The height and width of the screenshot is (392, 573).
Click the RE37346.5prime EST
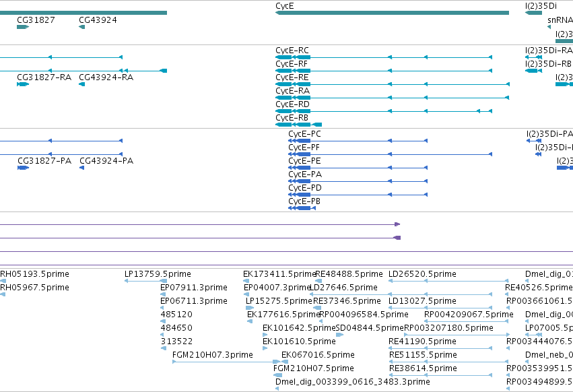point(317,308)
